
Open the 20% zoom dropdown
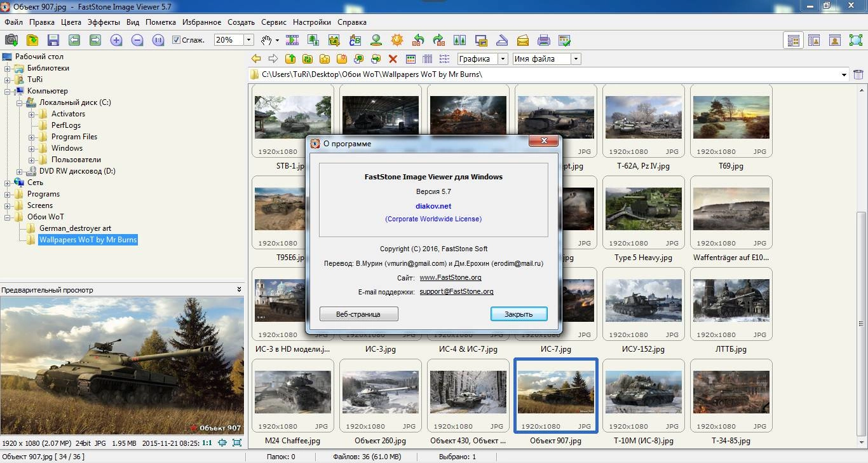[248, 40]
